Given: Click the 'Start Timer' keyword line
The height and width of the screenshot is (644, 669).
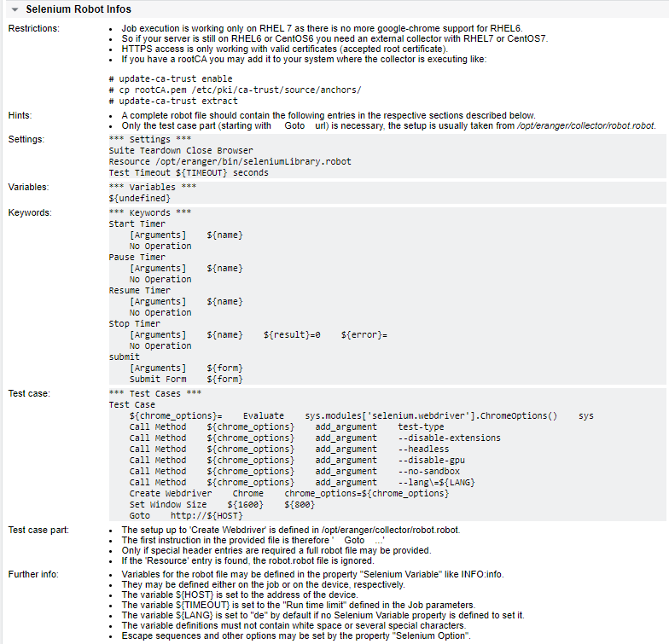Looking at the screenshot, I should point(137,223).
